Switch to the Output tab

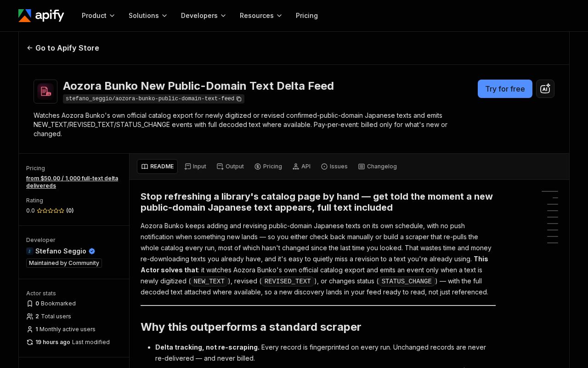point(230,167)
